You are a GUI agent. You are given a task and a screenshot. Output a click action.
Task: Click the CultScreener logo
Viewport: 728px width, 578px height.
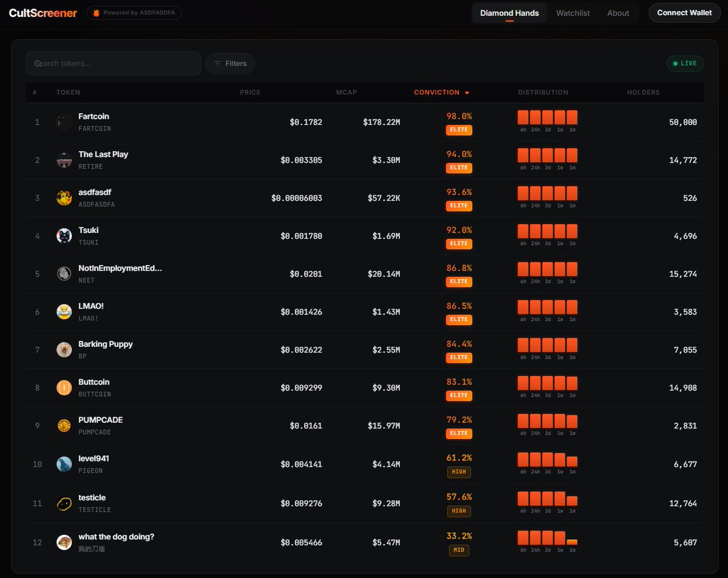pos(43,13)
